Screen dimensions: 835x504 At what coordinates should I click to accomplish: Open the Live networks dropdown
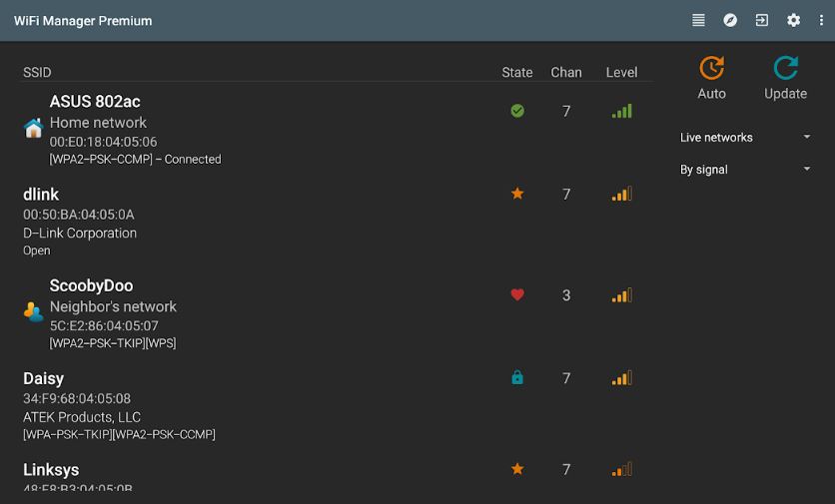coord(745,138)
